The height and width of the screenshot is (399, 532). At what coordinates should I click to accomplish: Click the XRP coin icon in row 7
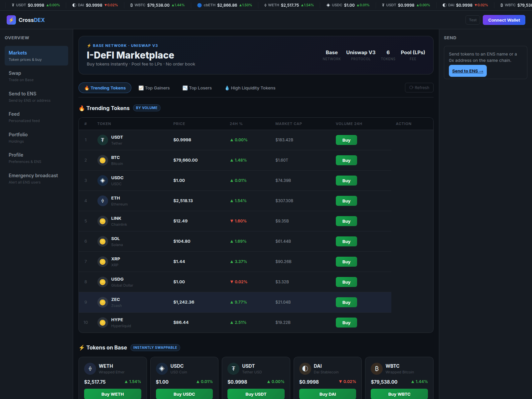click(103, 262)
